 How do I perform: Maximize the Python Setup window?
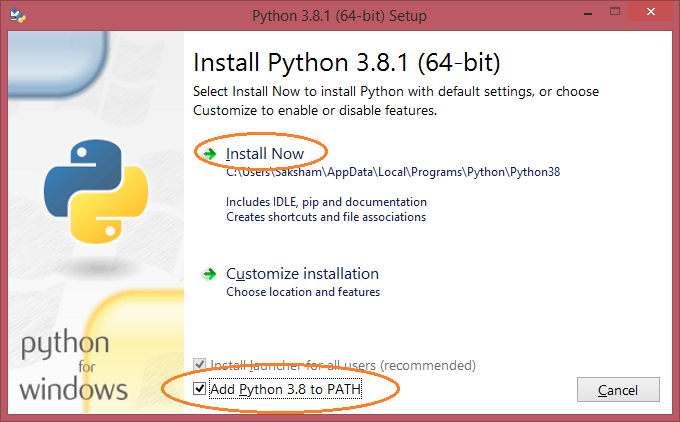pyautogui.click(x=615, y=12)
